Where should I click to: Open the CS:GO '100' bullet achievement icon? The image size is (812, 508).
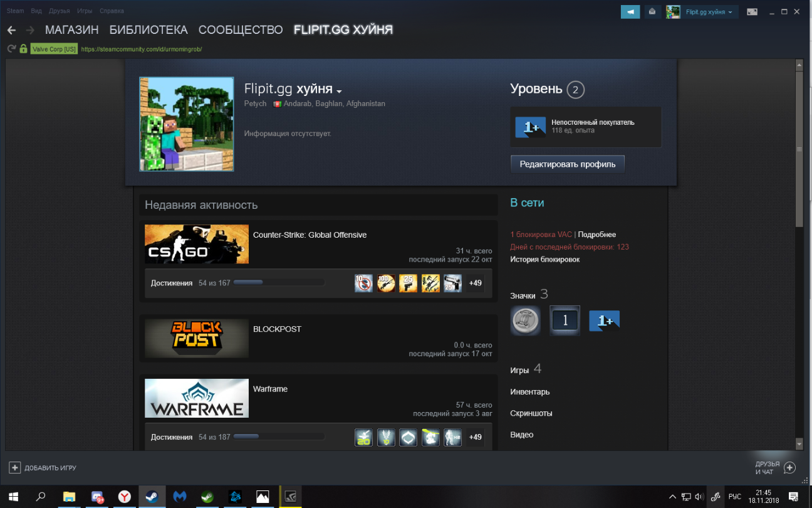(x=386, y=283)
